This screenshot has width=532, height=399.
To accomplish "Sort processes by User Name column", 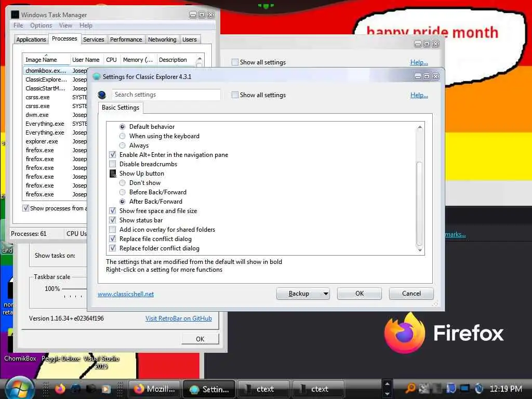I will [x=86, y=60].
